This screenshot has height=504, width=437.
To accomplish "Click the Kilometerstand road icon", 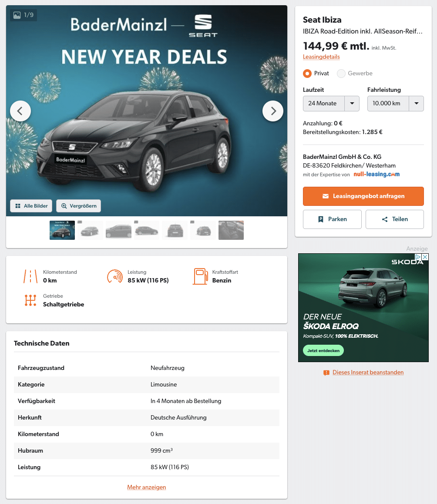I will point(30,276).
